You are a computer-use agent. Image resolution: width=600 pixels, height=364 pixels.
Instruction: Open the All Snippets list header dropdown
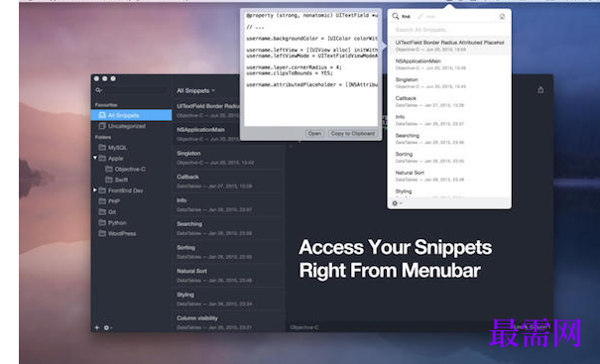(x=195, y=90)
